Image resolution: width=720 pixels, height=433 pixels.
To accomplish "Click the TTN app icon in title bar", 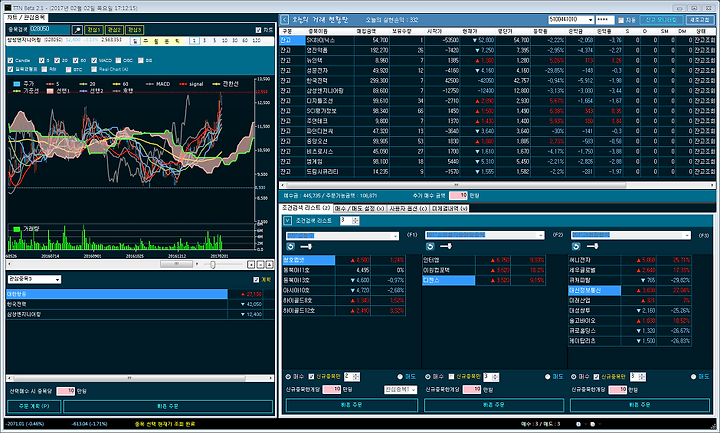I will tap(8, 8).
